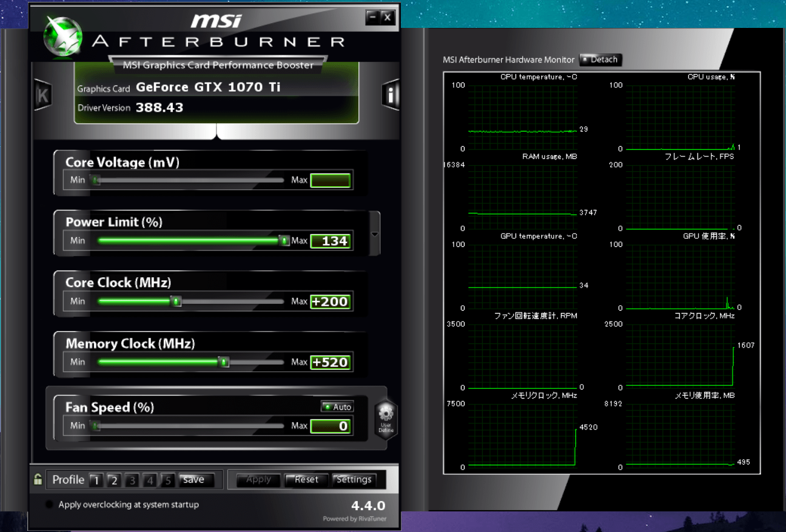Click the green Afterburner logo emblem

tap(62, 36)
